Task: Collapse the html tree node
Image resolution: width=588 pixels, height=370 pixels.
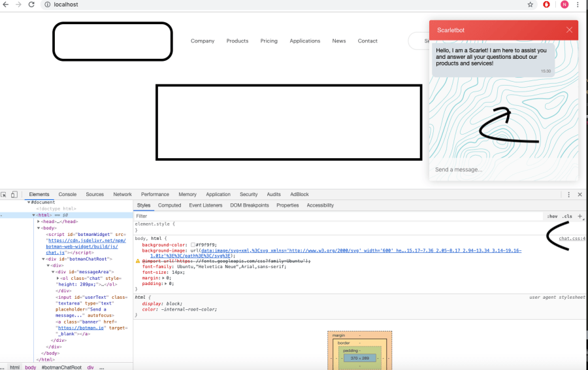Action: [x=34, y=215]
